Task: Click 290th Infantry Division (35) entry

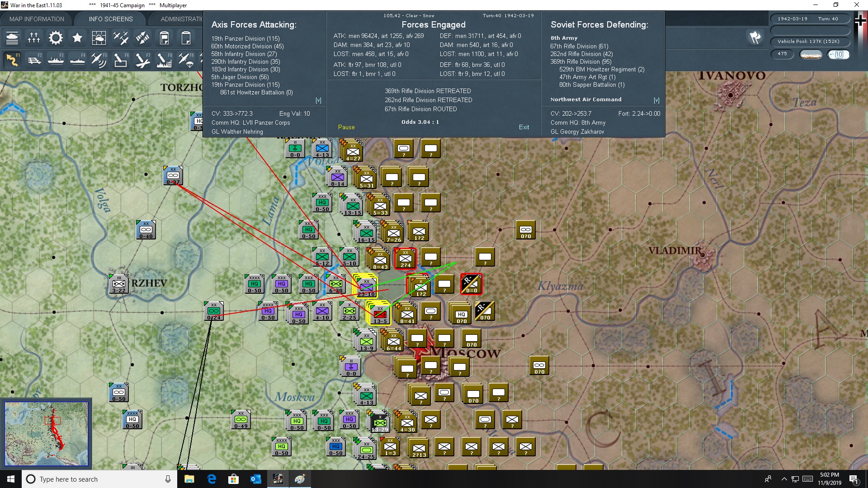Action: (x=245, y=61)
